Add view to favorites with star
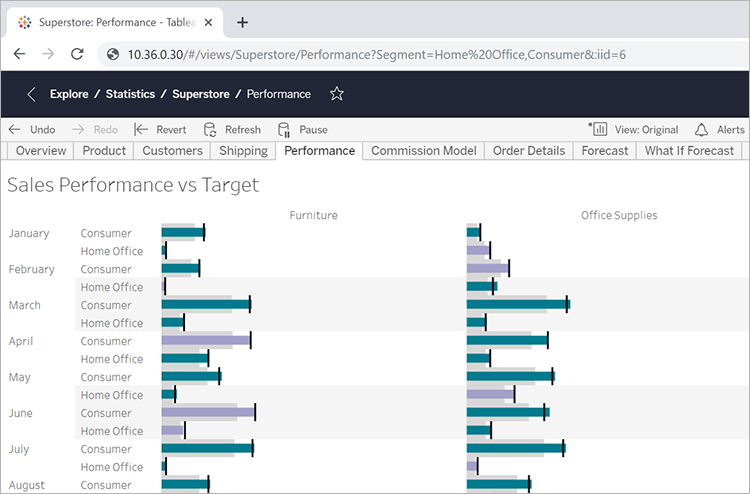 337,94
